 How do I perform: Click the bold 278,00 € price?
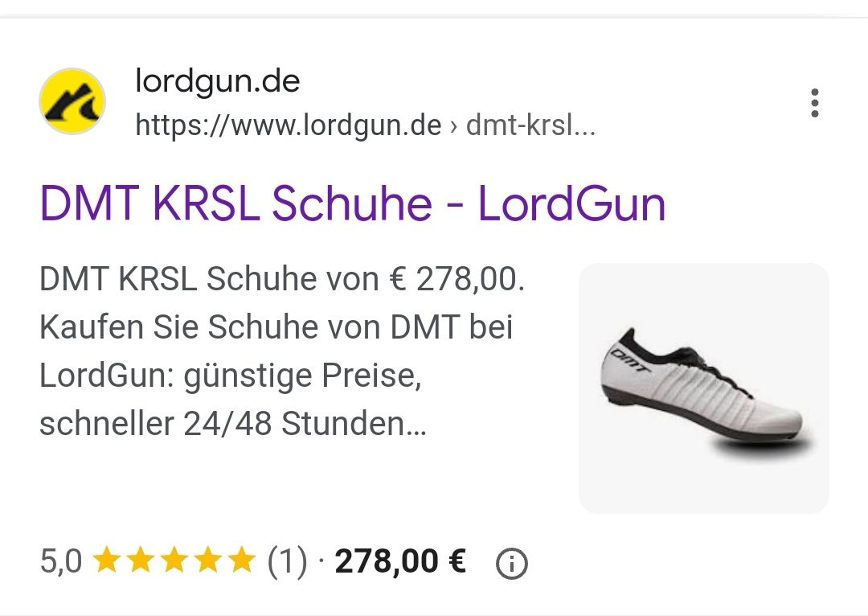coord(400,561)
